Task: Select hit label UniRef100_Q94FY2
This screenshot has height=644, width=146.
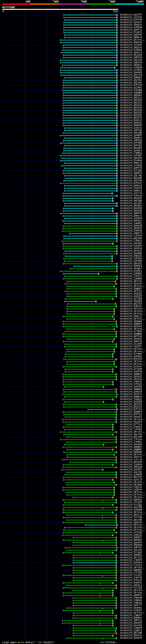Action: click(131, 30)
